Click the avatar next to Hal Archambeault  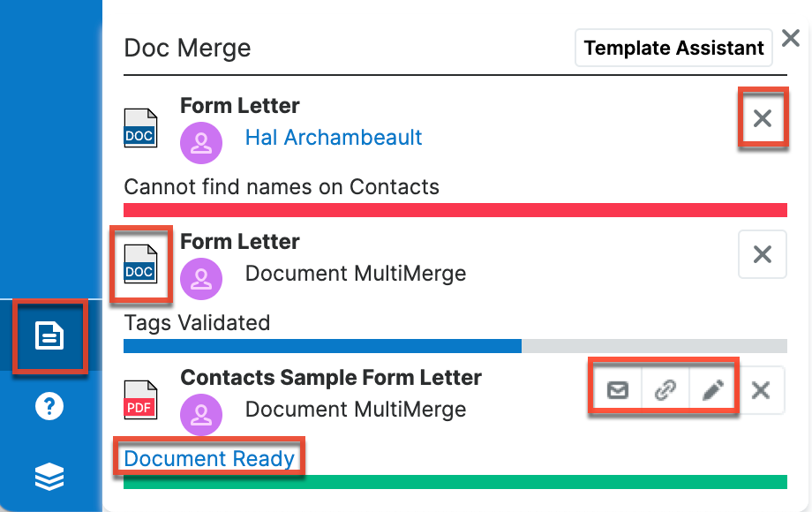(x=201, y=142)
